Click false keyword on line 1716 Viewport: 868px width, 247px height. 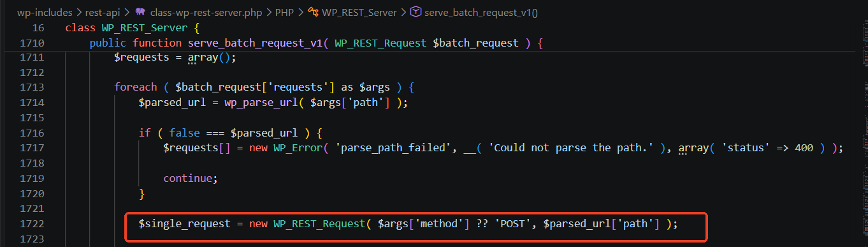point(184,133)
